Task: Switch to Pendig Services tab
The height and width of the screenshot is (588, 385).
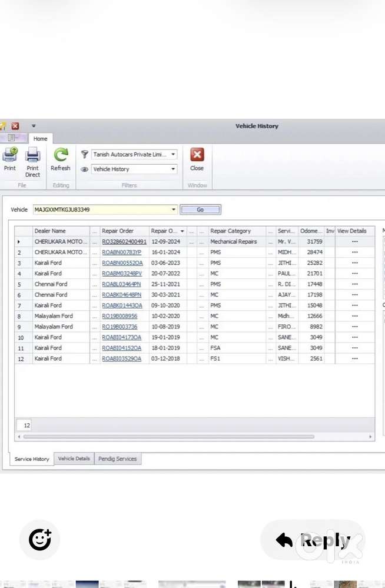Action: coord(118,459)
